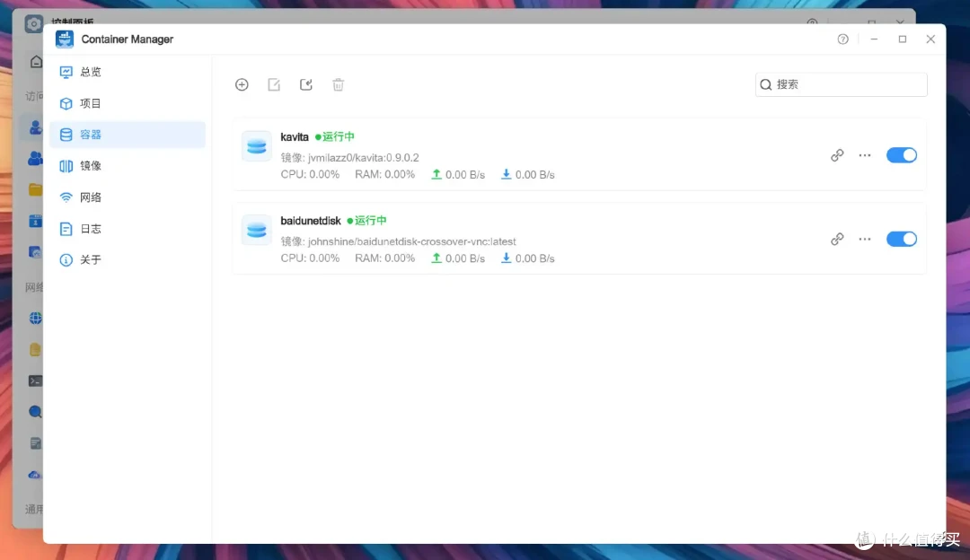
Task: Click the delete trash icon
Action: coord(338,84)
